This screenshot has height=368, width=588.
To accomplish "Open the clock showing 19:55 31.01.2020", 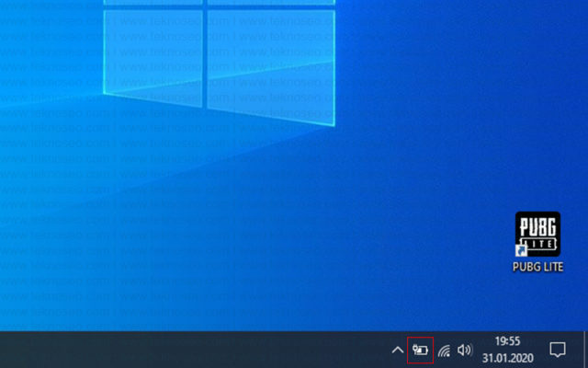I will click(507, 350).
